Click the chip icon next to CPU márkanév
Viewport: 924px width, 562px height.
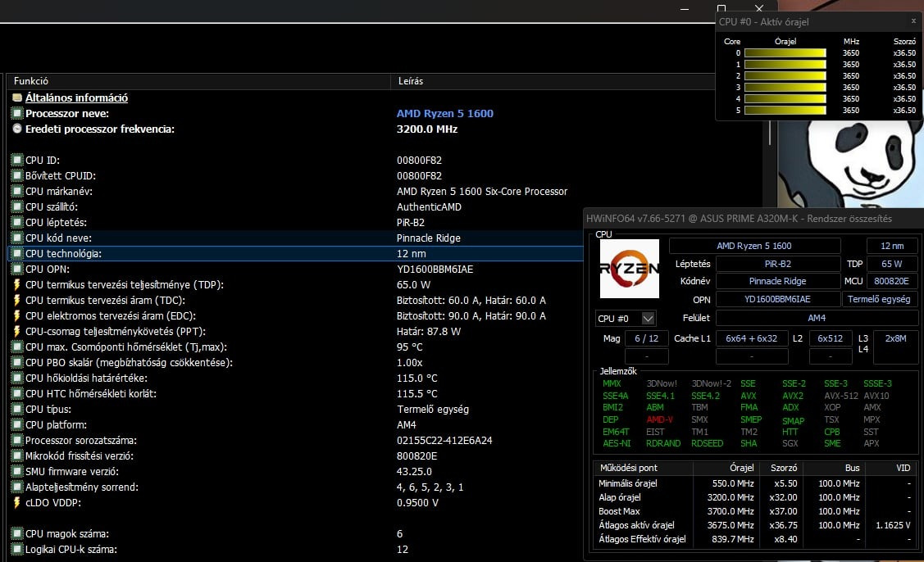tap(17, 191)
